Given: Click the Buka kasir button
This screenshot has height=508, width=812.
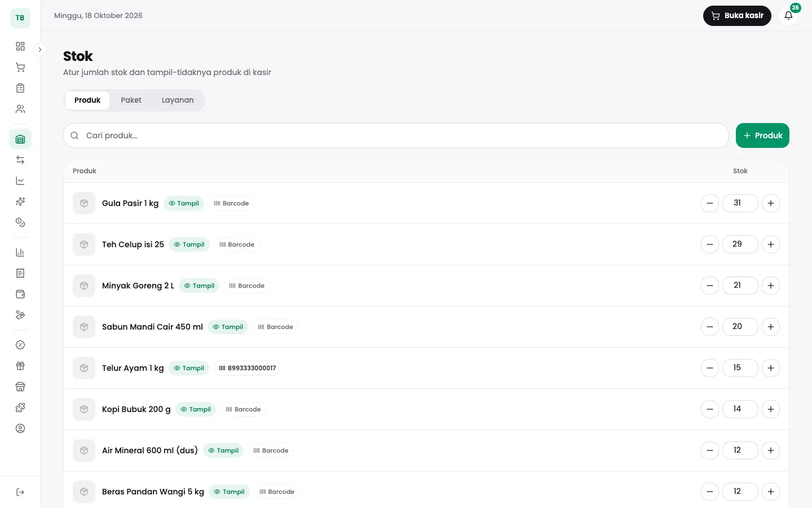Looking at the screenshot, I should point(737,16).
